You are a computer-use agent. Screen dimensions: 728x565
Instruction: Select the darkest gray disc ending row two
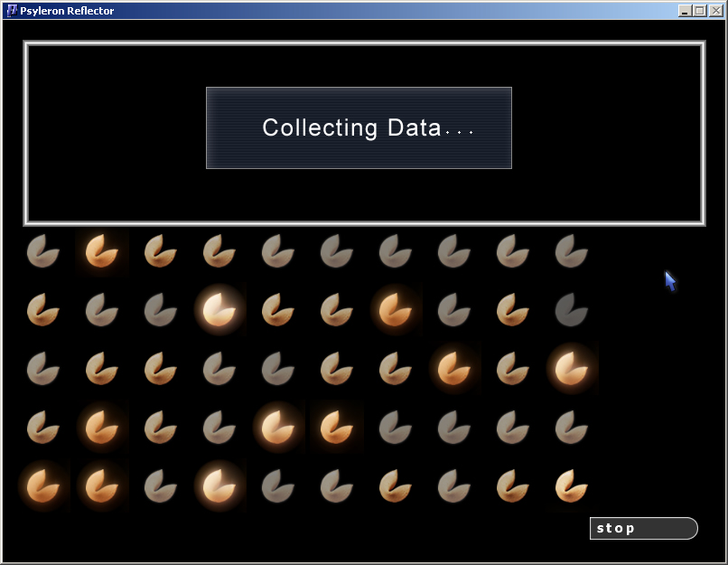click(572, 310)
